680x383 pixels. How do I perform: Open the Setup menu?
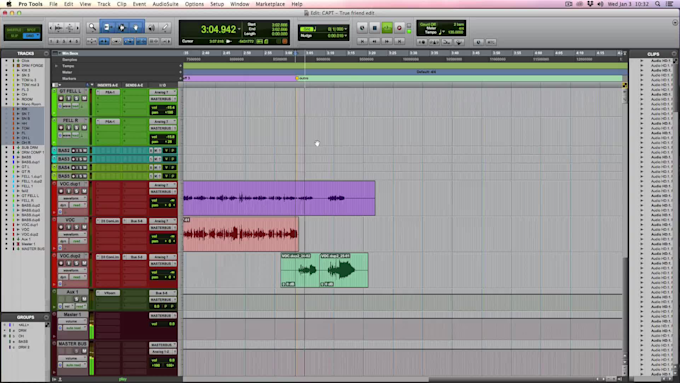(217, 4)
